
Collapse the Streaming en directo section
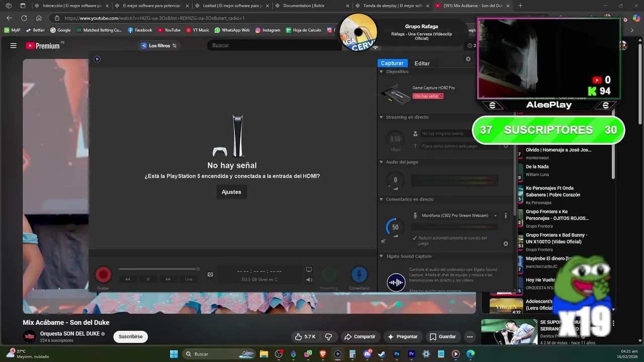click(x=381, y=117)
